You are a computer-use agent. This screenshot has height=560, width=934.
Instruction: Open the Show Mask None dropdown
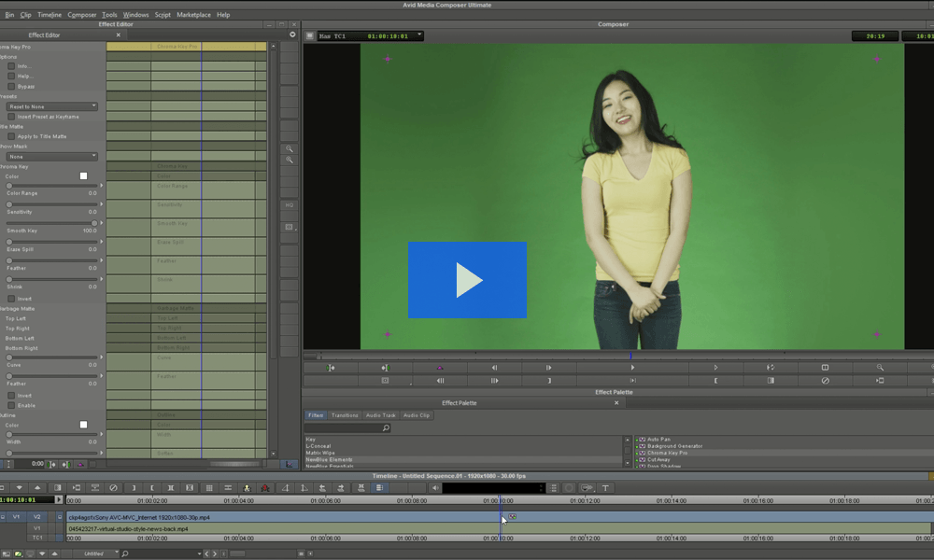point(51,157)
